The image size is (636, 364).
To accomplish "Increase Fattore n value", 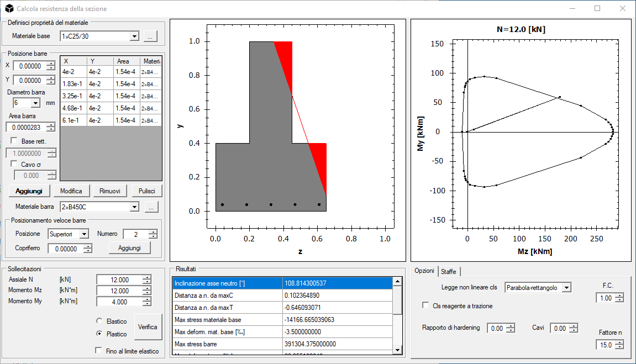I will [619, 342].
